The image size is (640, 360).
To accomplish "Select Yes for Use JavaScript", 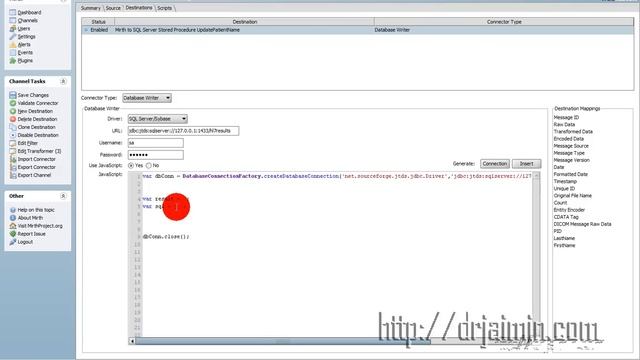I will (x=131, y=166).
